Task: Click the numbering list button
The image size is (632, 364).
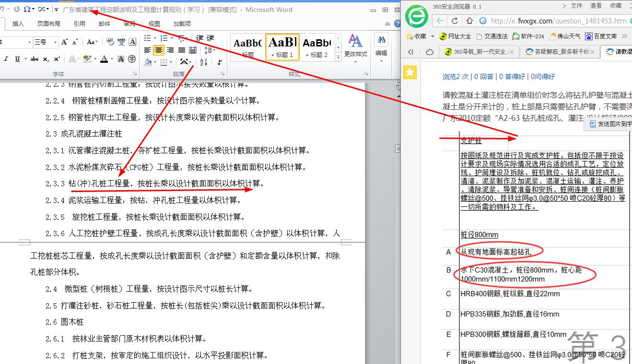Action: (x=164, y=38)
